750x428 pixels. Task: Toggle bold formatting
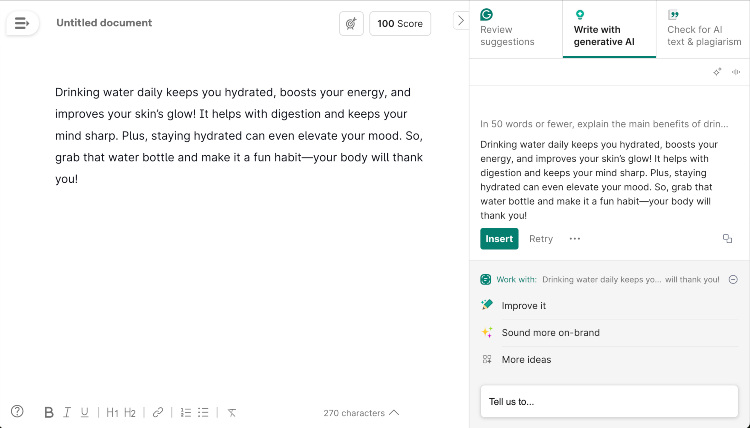point(48,412)
